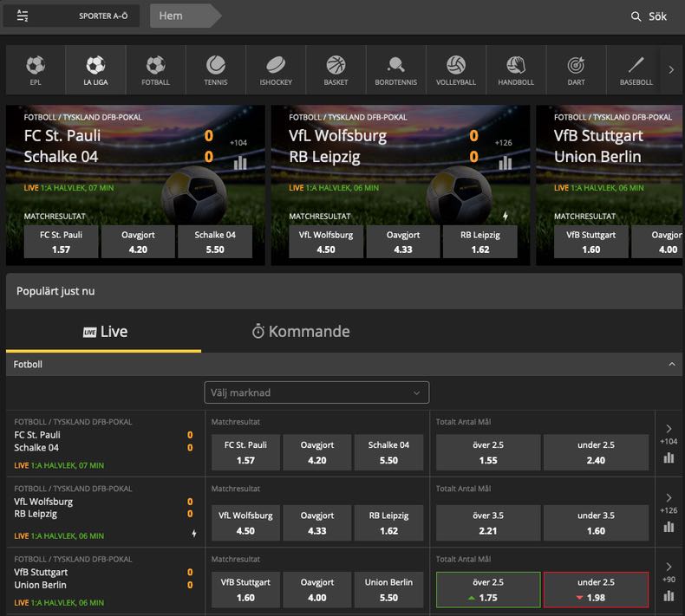The image size is (685, 616).
Task: Switch to the Kommande tab
Action: pos(301,332)
